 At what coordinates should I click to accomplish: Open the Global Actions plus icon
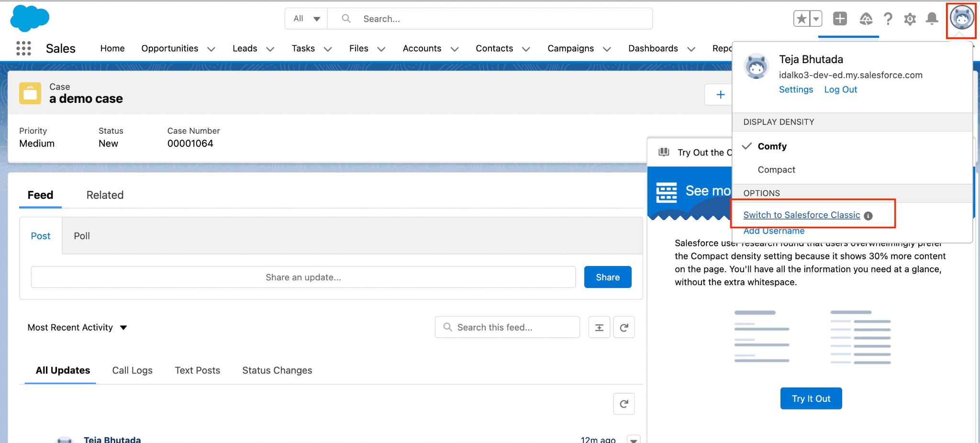coord(840,19)
